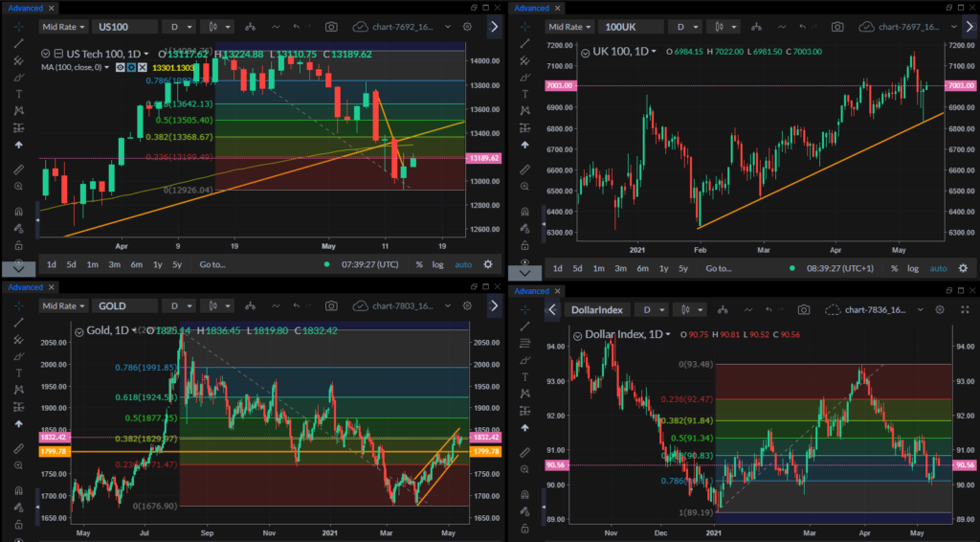Click the US100 symbol search field

pyautogui.click(x=124, y=27)
